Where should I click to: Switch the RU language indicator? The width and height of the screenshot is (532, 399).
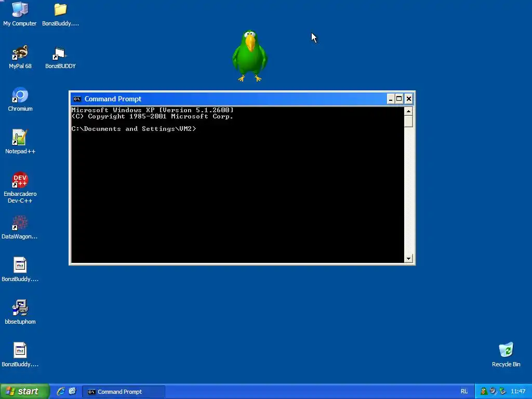click(x=464, y=391)
